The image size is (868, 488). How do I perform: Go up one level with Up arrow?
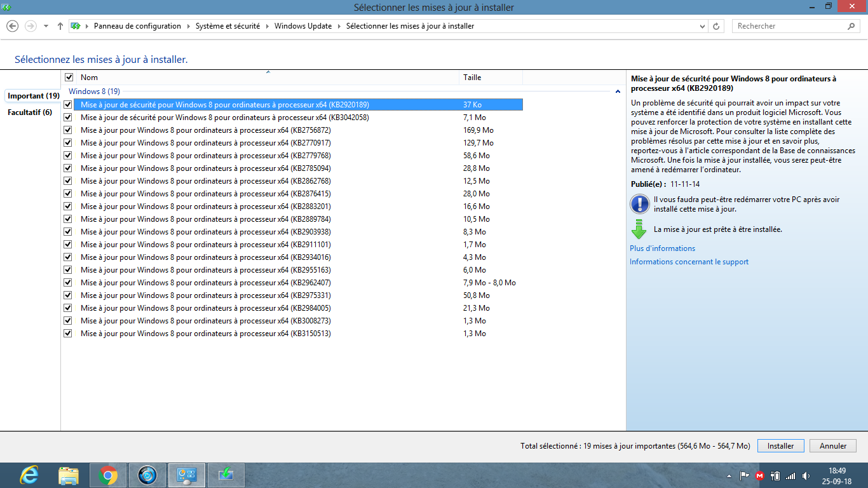coord(60,26)
